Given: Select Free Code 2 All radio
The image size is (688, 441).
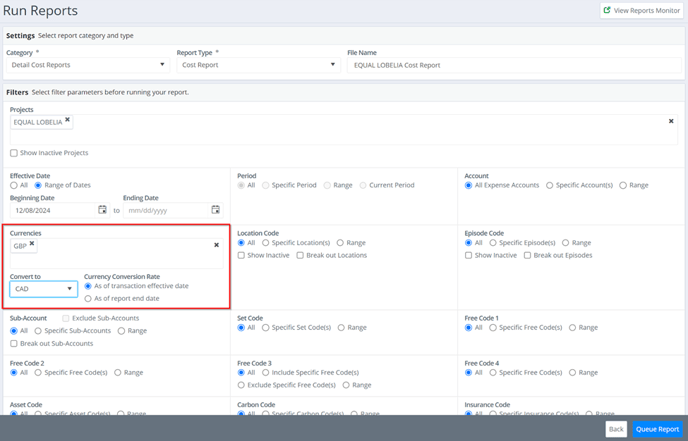Looking at the screenshot, I should pos(14,373).
